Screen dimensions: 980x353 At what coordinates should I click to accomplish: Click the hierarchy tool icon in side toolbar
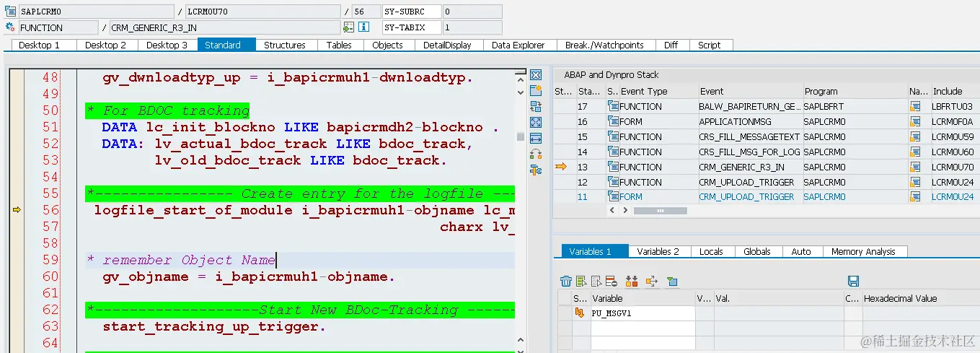(536, 170)
